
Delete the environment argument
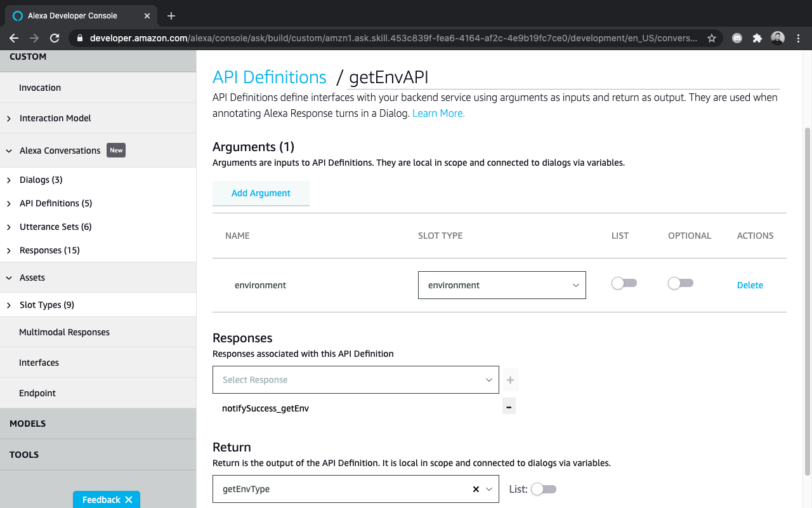(750, 285)
